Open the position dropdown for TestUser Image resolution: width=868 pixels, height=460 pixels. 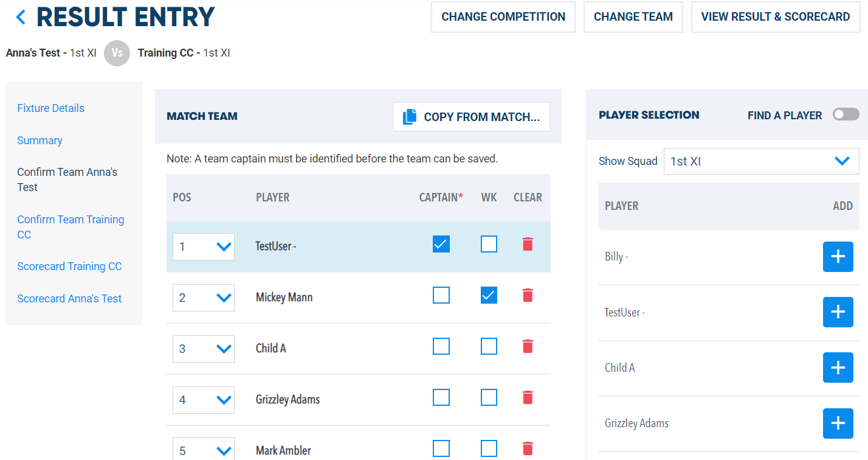click(204, 246)
